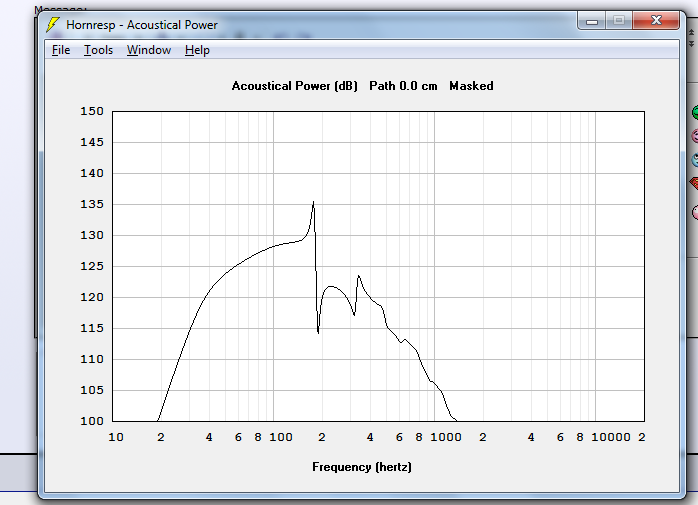Screen dimensions: 698x505
Task: Click the 'Acoustical Power (dB)' chart title
Action: (x=295, y=86)
